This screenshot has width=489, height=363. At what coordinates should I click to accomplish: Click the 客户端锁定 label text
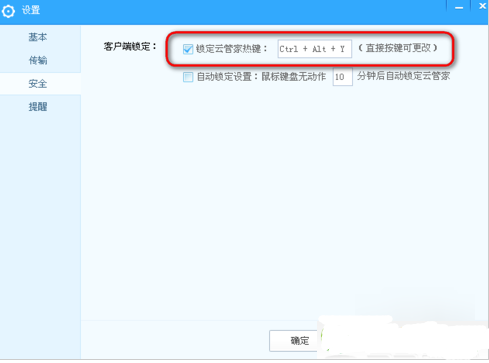click(x=130, y=46)
